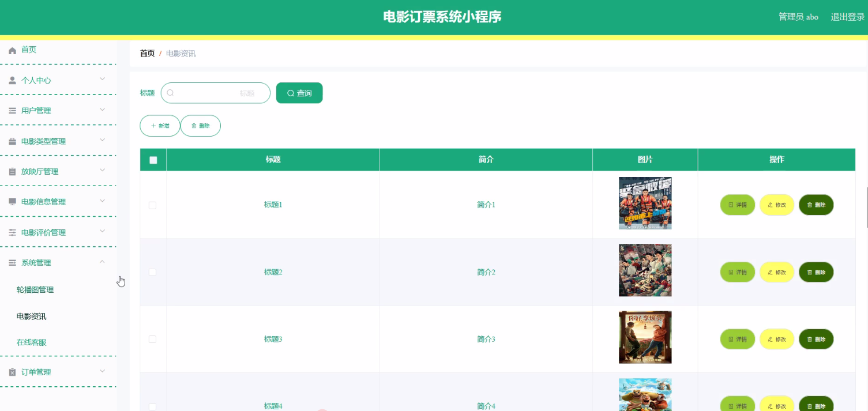
Task: Click the 简介 column header
Action: (486, 160)
